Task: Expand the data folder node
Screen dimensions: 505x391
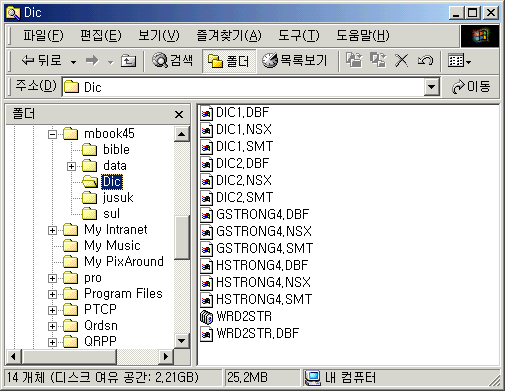Action: [71, 166]
